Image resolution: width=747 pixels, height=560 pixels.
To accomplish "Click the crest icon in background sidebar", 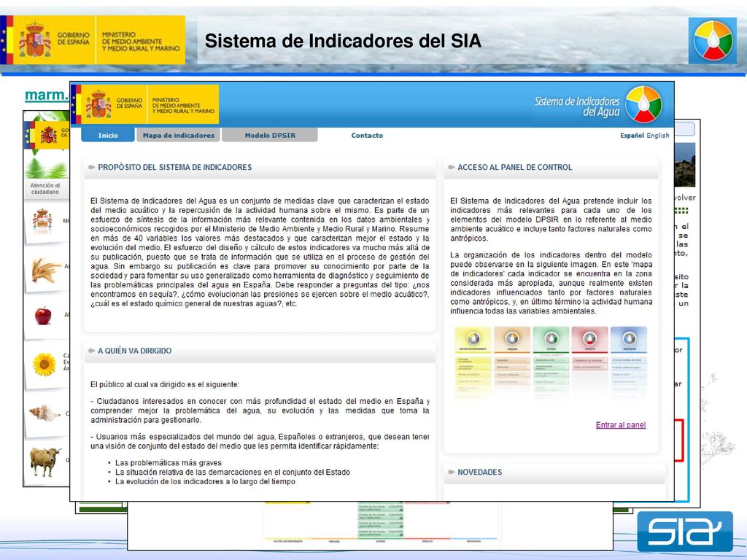I will tap(42, 221).
